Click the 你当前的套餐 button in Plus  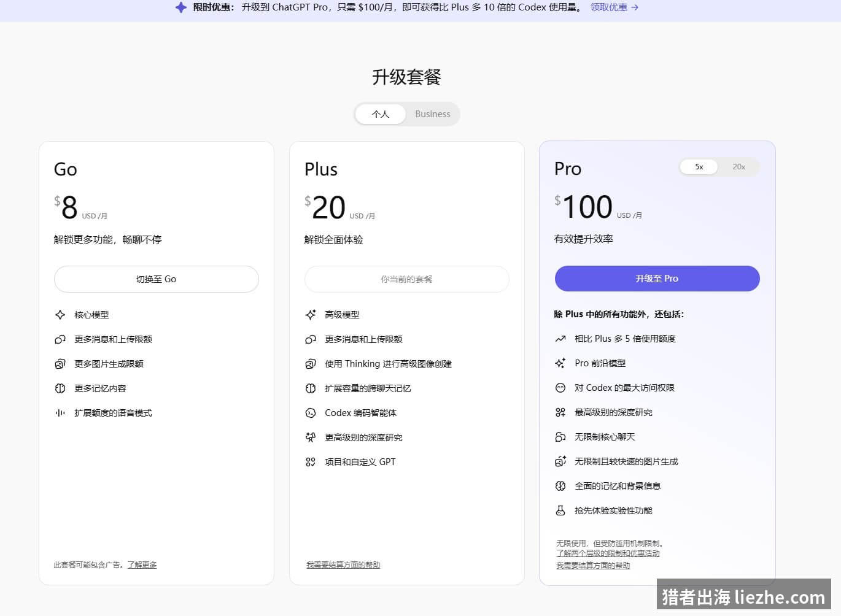click(407, 279)
